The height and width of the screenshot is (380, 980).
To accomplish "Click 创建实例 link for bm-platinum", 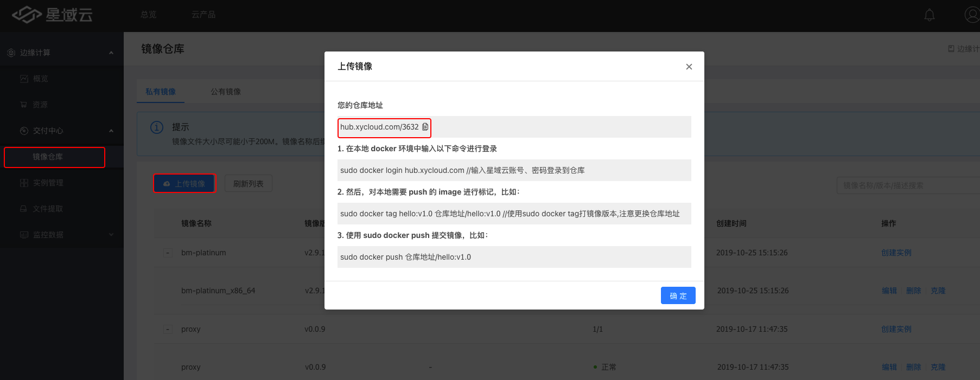I will coord(896,253).
